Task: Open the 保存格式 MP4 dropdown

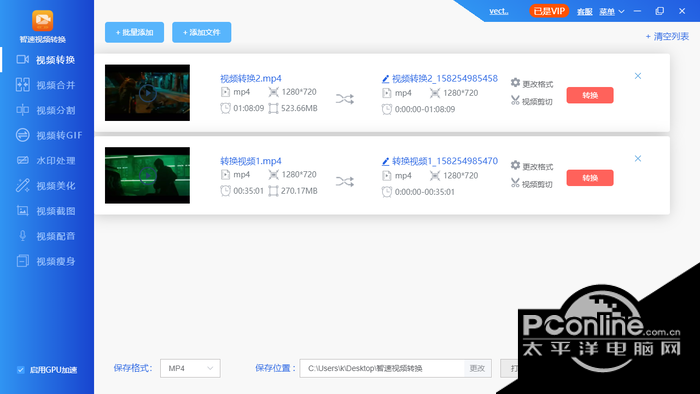Action: pyautogui.click(x=190, y=368)
